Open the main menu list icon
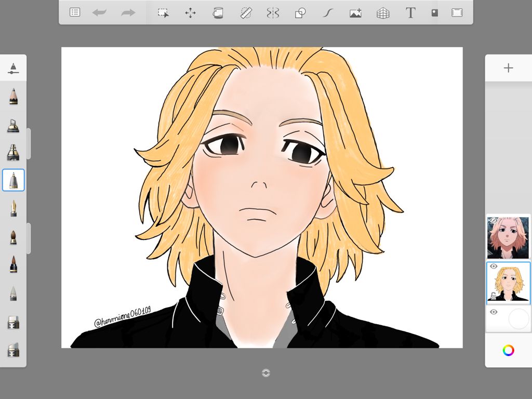 [75, 12]
